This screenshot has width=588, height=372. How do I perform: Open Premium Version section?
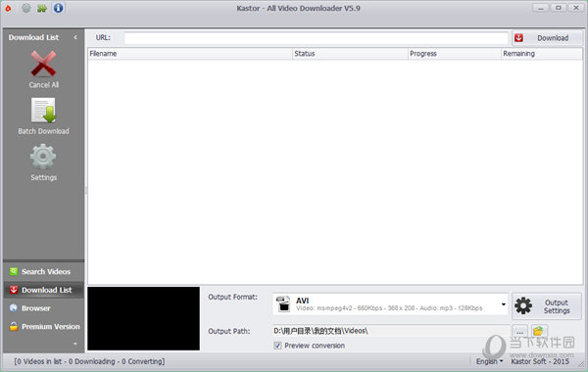tap(43, 327)
